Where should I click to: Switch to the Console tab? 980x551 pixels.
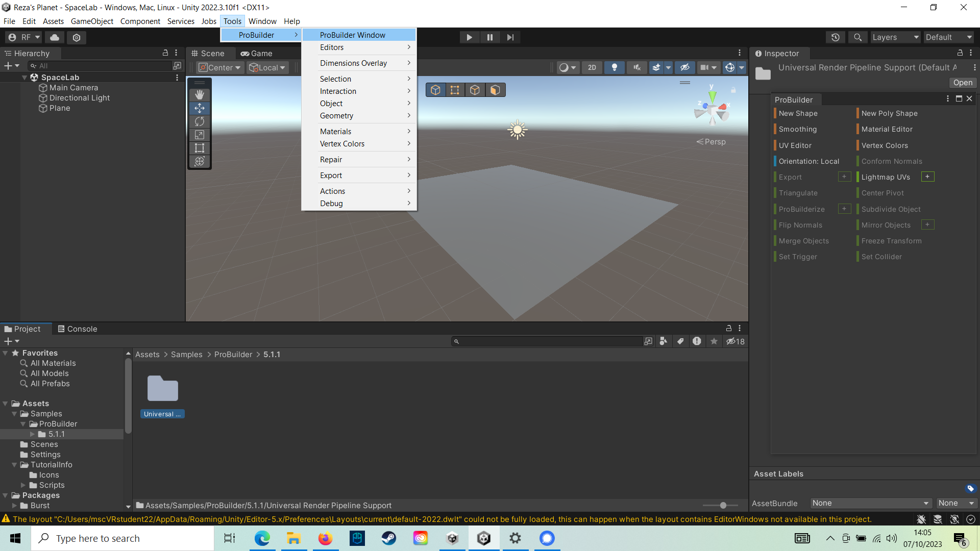click(77, 329)
